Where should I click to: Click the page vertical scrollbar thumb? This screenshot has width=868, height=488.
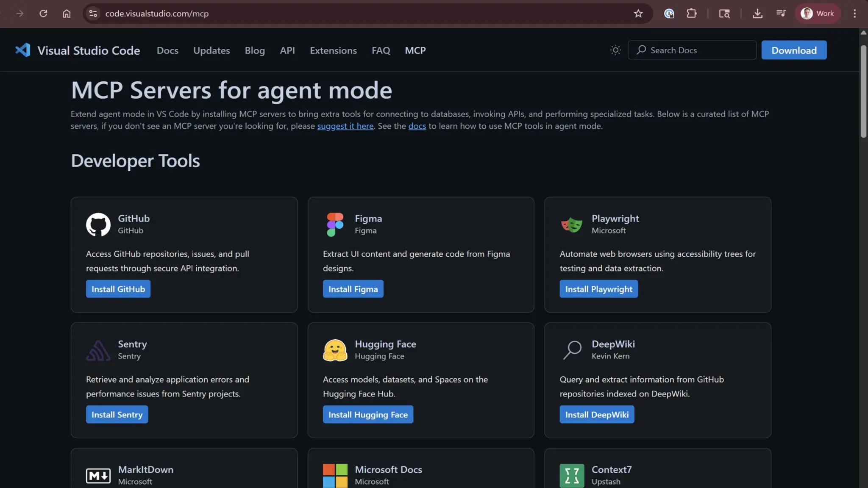point(863,91)
